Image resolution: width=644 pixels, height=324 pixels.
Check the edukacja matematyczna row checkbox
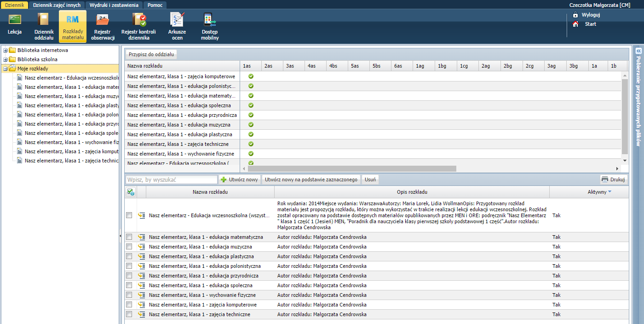tap(129, 237)
